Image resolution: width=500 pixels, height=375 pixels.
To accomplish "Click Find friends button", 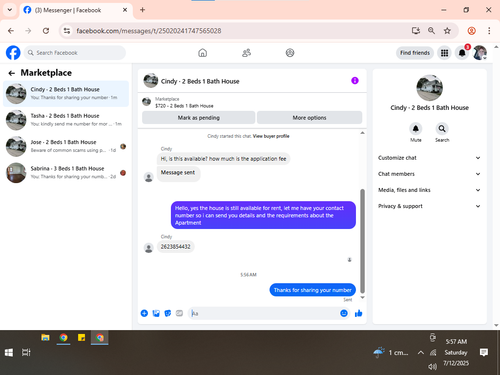I will (x=415, y=53).
